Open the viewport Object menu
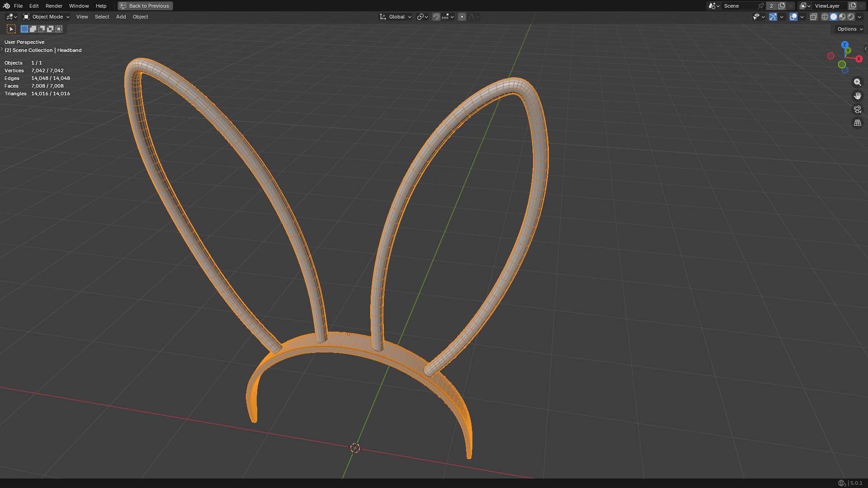 tap(141, 17)
